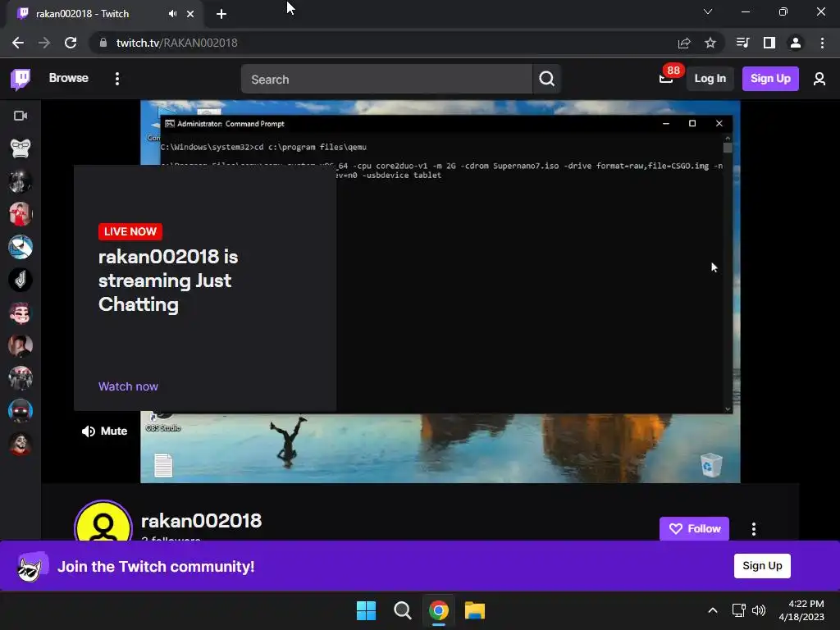Mute the stream preview
This screenshot has width=840, height=630.
tap(104, 431)
